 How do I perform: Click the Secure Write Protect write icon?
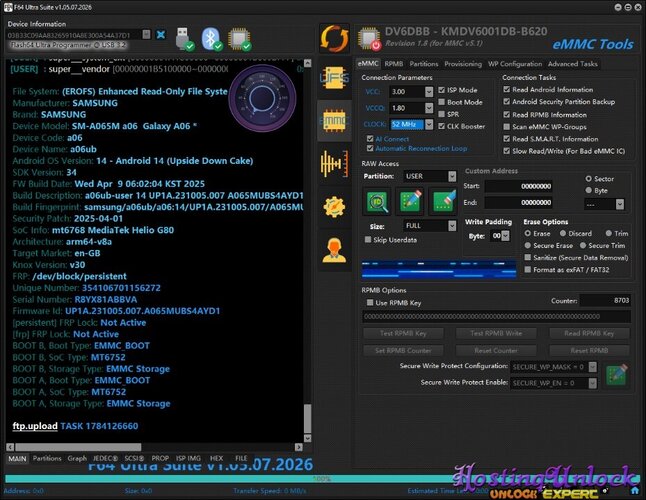(x=617, y=374)
